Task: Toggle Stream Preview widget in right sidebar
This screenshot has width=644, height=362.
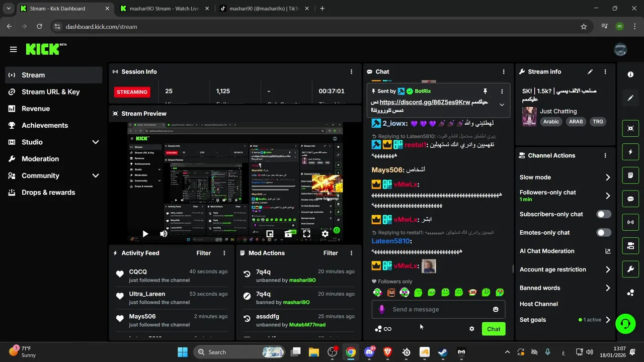Action: point(630,128)
